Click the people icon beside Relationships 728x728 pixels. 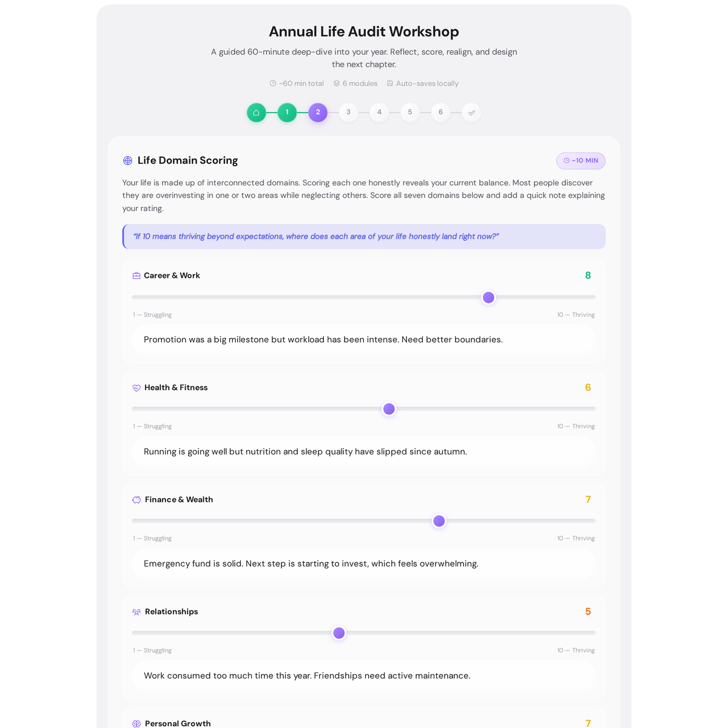coord(136,612)
